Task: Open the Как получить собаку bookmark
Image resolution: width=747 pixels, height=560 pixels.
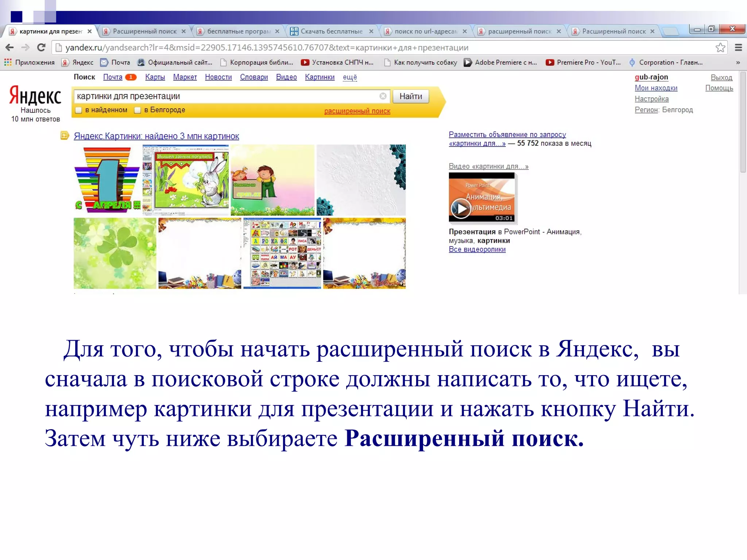Action: coord(421,62)
